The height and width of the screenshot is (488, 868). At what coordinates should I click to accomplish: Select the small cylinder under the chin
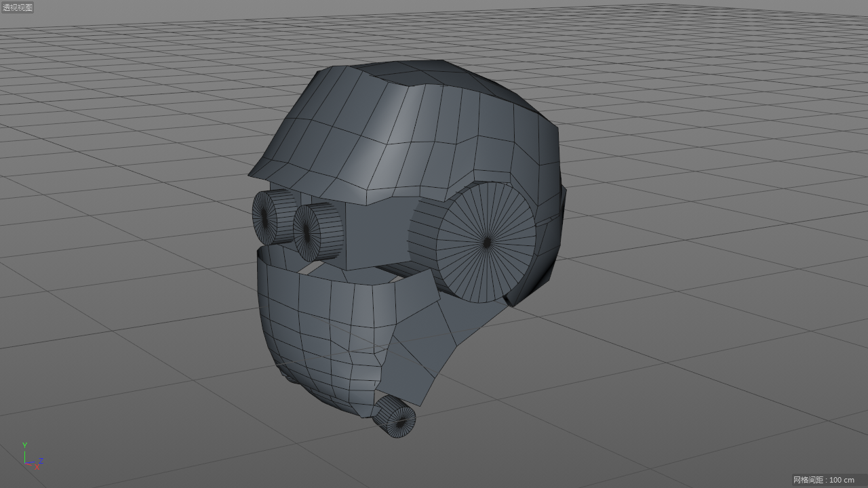[394, 416]
